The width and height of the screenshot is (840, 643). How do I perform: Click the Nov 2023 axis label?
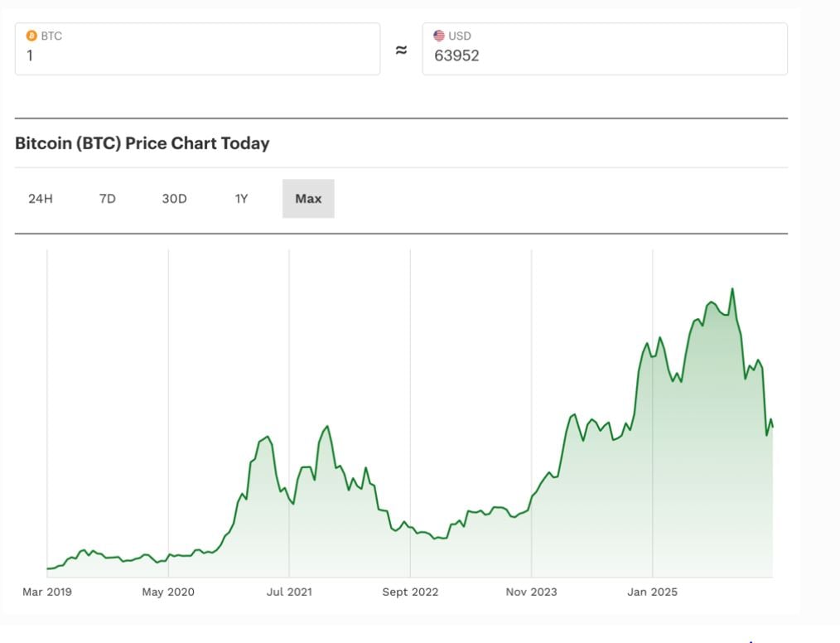(531, 592)
